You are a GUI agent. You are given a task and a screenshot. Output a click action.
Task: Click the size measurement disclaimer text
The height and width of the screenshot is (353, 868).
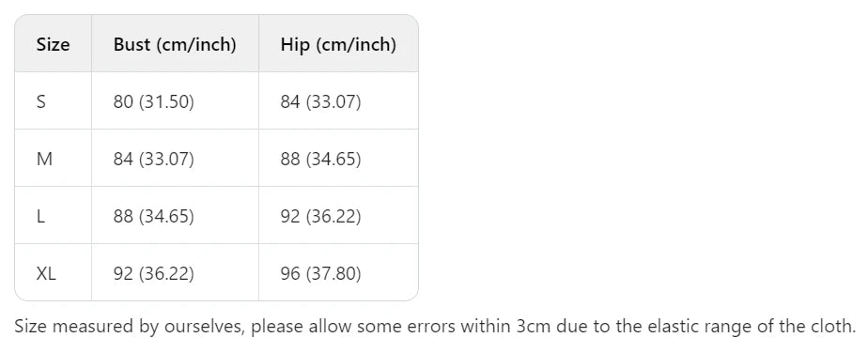click(435, 327)
